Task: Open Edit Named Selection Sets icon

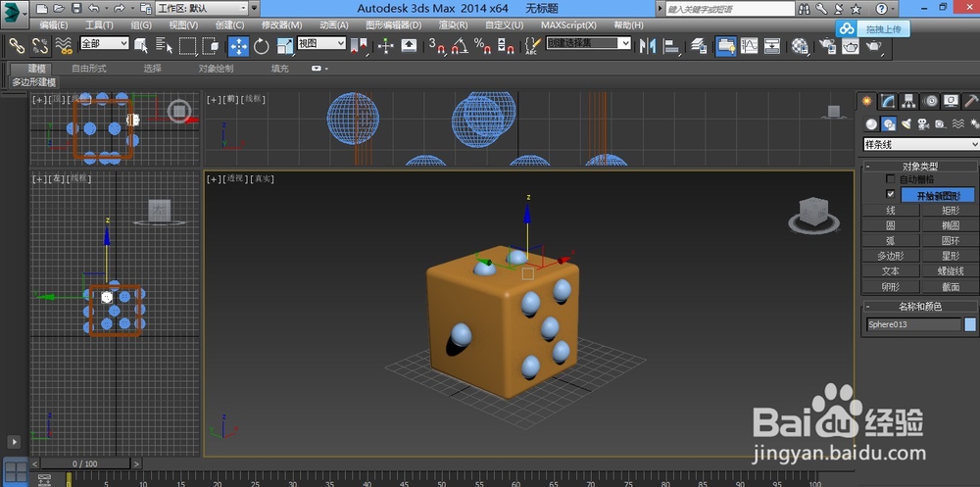Action: [x=531, y=46]
